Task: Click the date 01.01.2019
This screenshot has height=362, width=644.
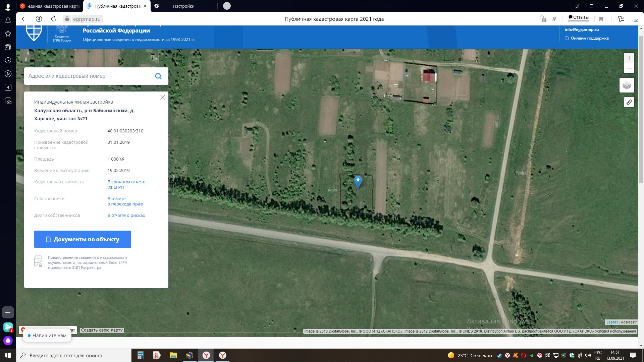Action: point(118,142)
